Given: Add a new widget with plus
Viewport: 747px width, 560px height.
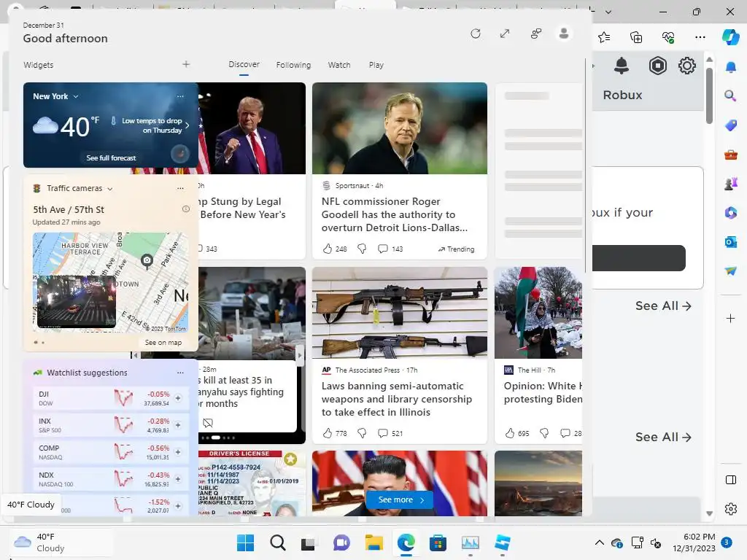Looking at the screenshot, I should tap(186, 64).
